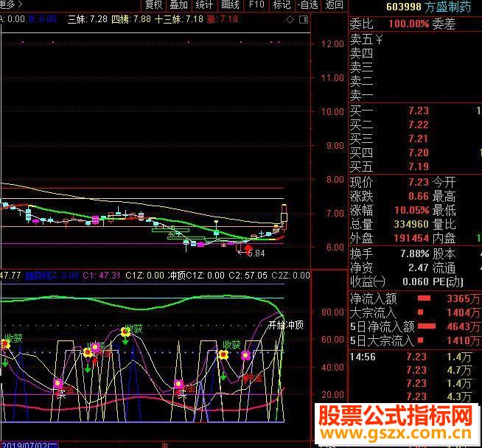Click the 十三妹: 7.18 indicator value

[179, 19]
